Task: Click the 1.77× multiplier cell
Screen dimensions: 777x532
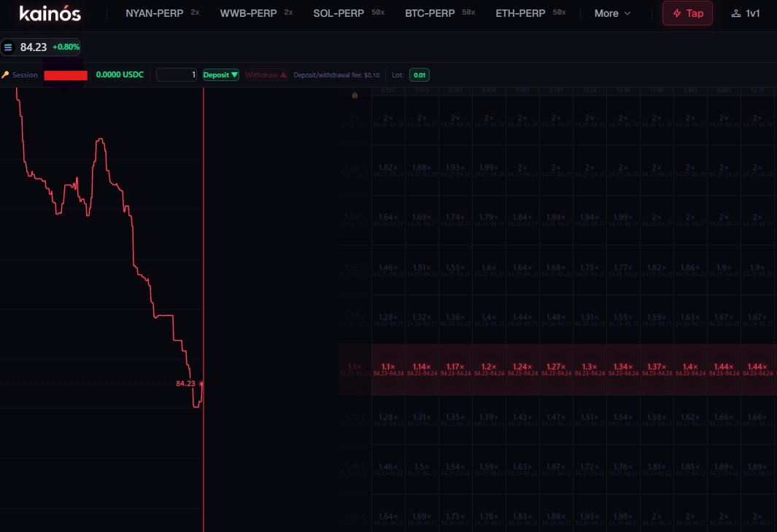Action: [x=623, y=270]
